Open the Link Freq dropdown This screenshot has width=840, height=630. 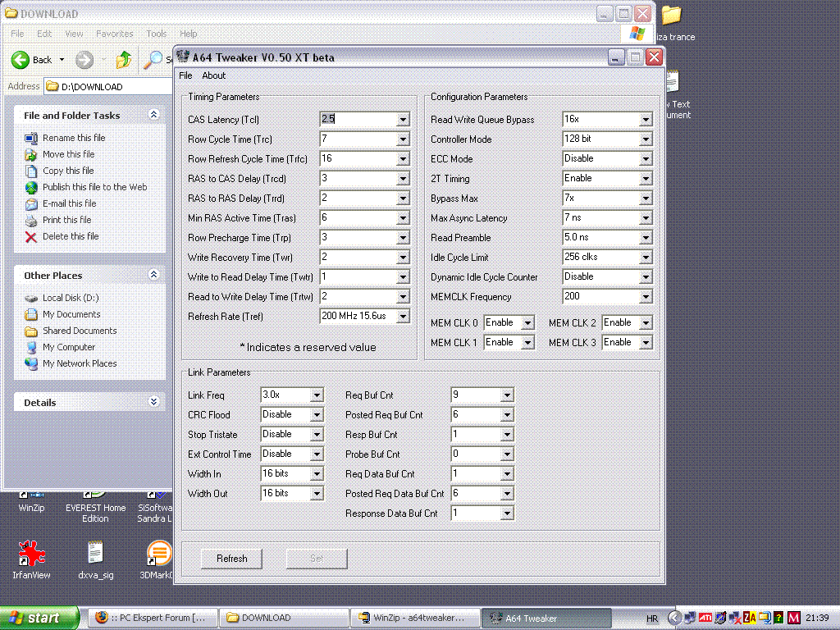317,395
